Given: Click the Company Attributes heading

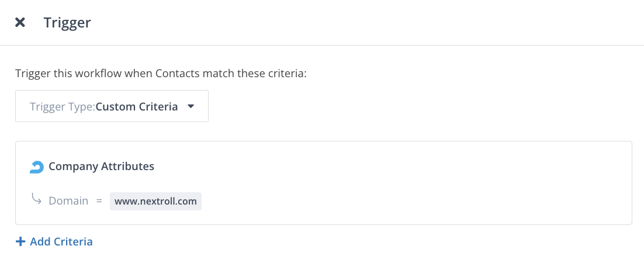Looking at the screenshot, I should point(101,167).
